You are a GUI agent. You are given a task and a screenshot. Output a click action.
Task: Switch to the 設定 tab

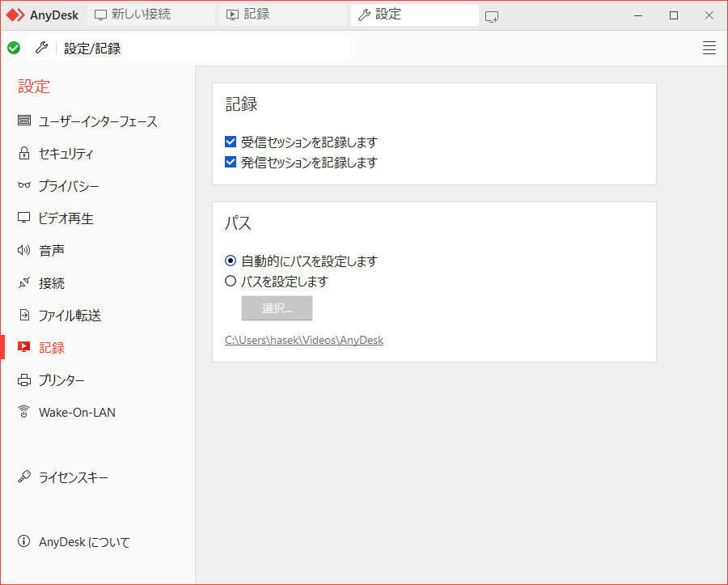point(415,15)
